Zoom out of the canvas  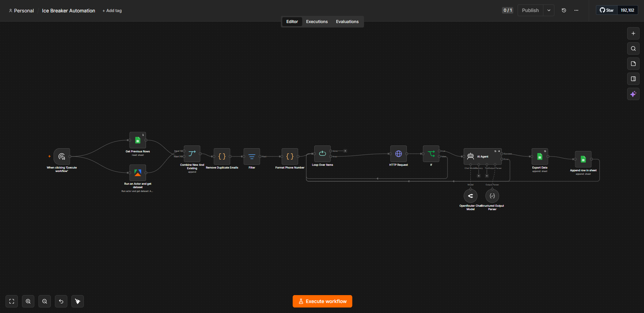45,301
